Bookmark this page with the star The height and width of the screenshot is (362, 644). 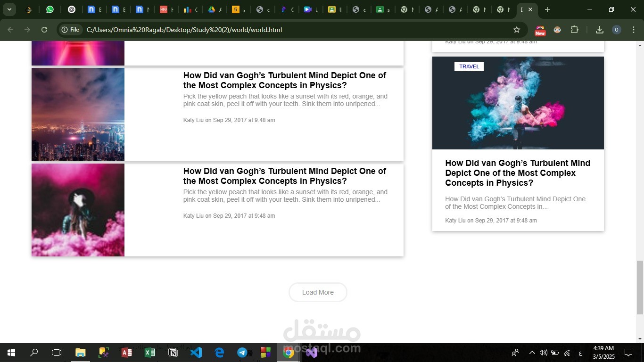click(517, 30)
